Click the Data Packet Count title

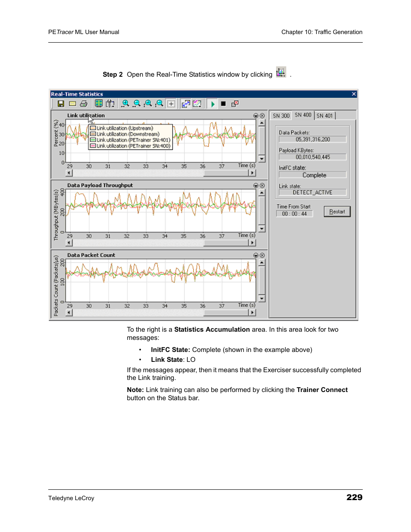[91, 255]
